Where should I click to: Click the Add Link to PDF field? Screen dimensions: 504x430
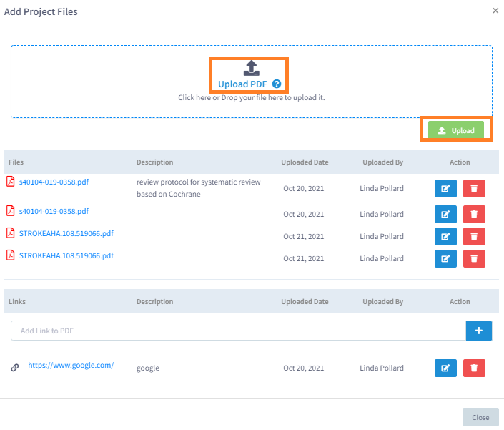pos(238,331)
